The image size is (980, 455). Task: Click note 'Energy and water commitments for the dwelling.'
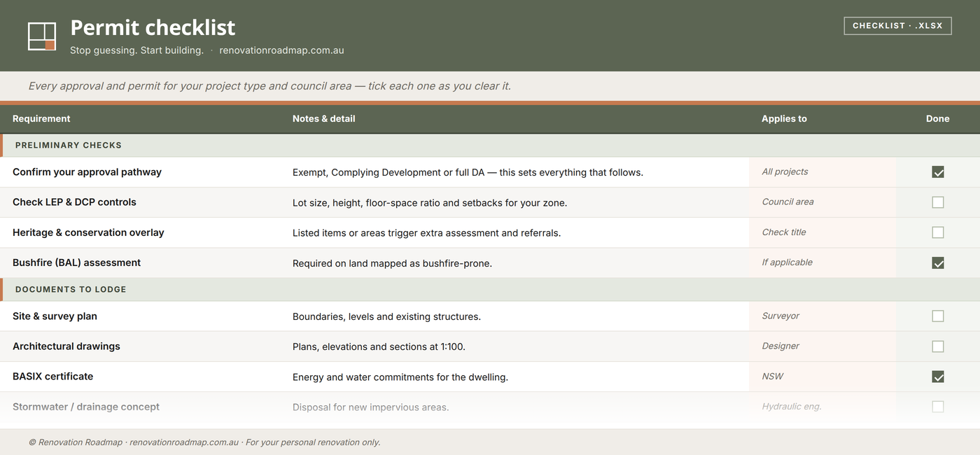[400, 377]
